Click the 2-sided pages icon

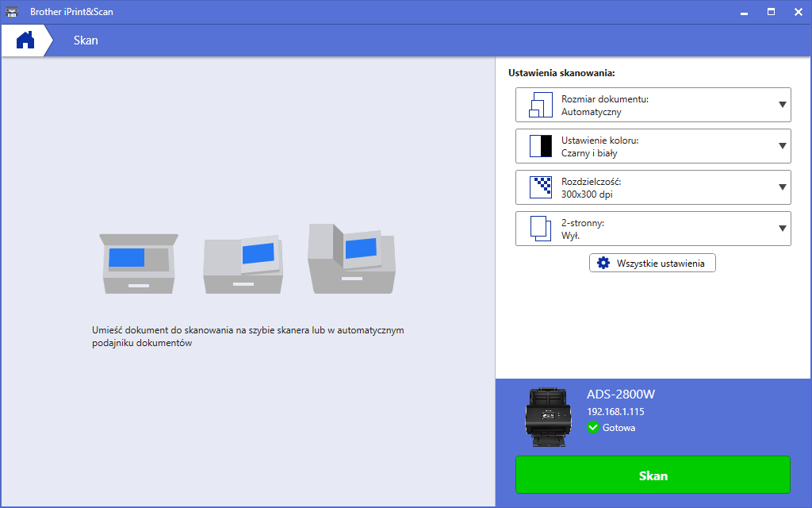click(x=541, y=229)
